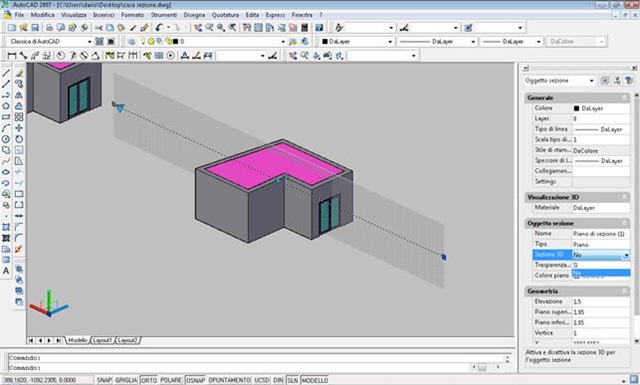Click the MODELLO status bar button

[315, 380]
